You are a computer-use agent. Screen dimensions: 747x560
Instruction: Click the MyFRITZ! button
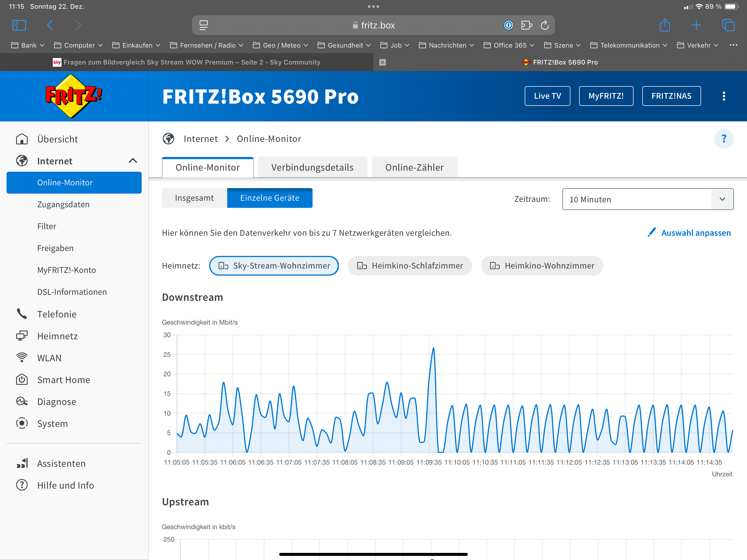pos(606,96)
